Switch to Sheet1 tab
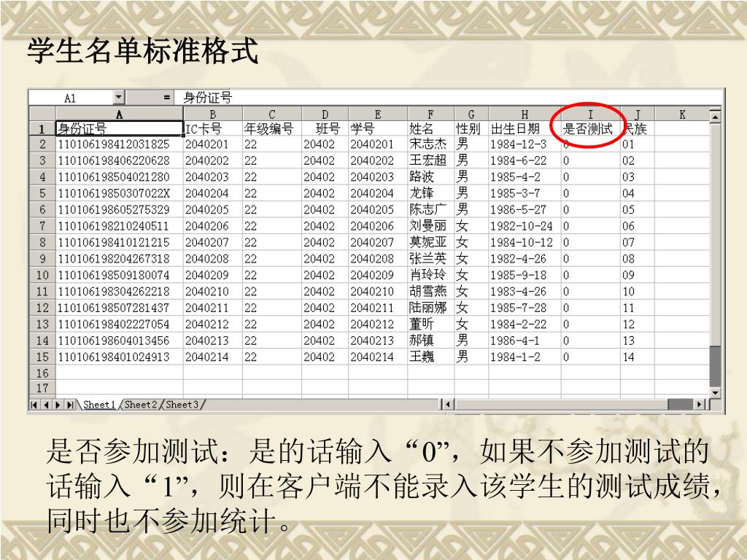The width and height of the screenshot is (747, 560). [x=99, y=405]
